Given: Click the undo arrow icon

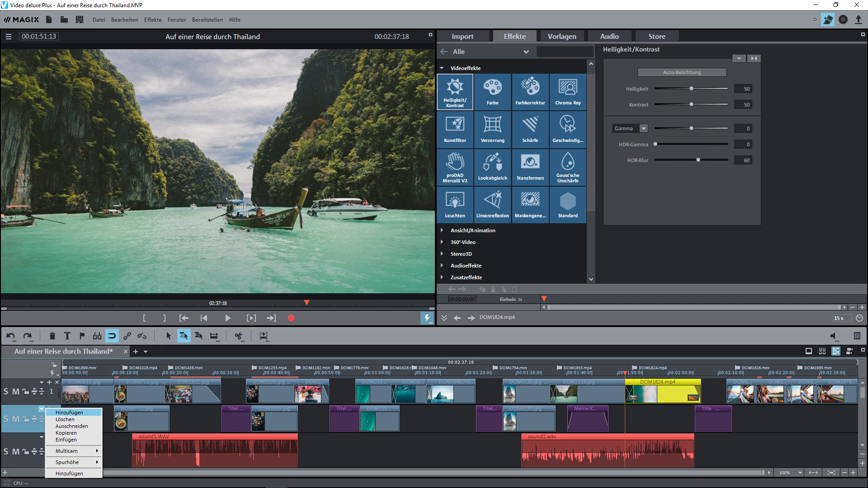Looking at the screenshot, I should (x=10, y=336).
